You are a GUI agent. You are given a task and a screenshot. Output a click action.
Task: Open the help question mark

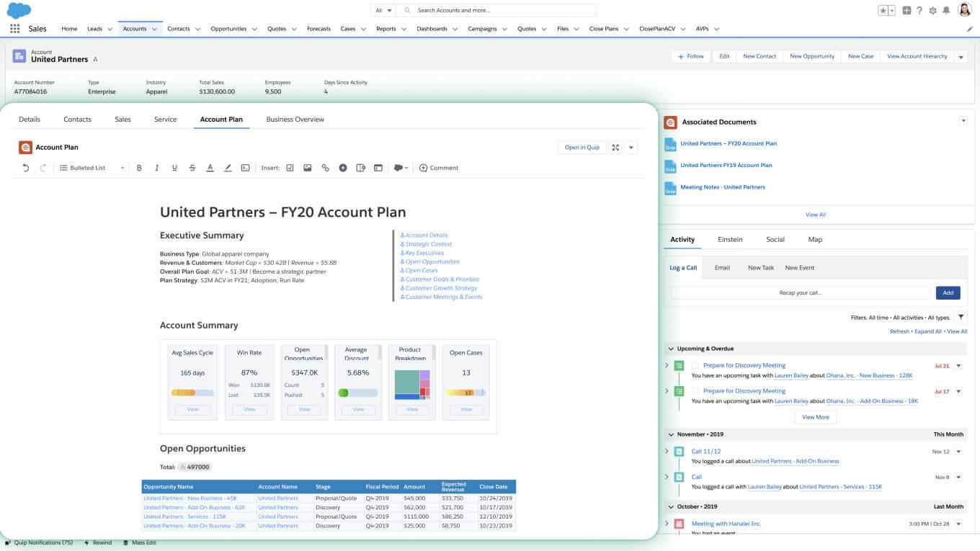(x=919, y=10)
